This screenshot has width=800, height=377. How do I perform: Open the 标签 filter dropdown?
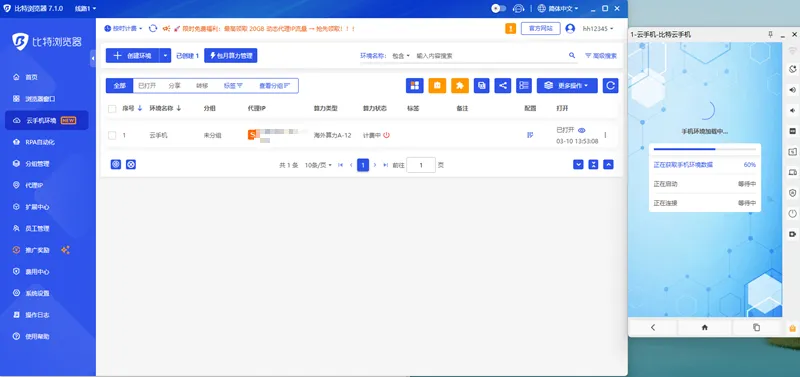pyautogui.click(x=233, y=86)
